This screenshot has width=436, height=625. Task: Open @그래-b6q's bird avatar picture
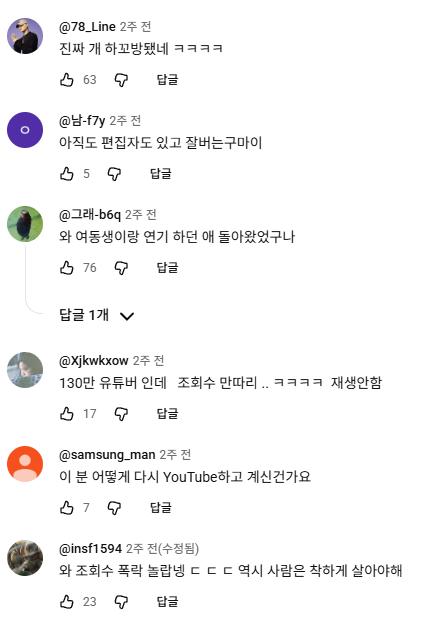point(25,224)
